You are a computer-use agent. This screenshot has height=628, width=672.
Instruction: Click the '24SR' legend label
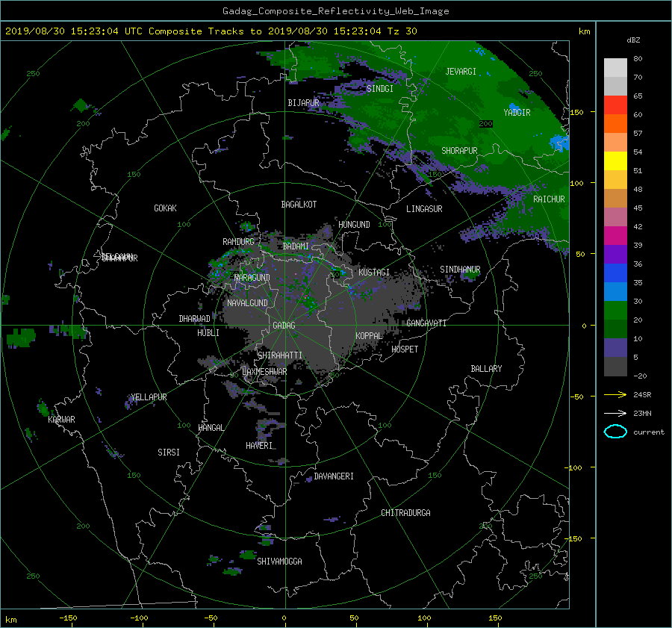click(642, 394)
